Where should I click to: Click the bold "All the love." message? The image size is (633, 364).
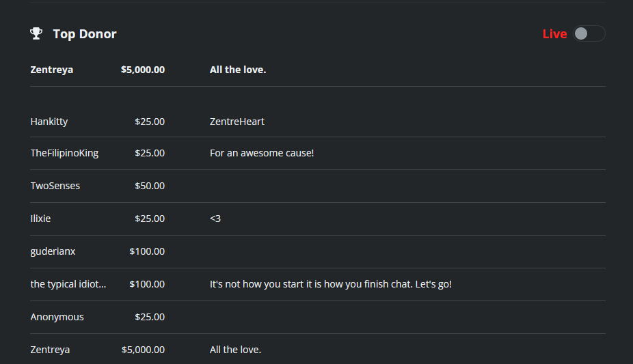pyautogui.click(x=238, y=70)
